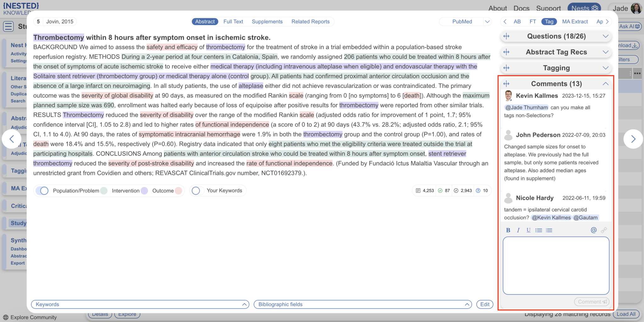Click the move handle on Abstract Tag Recs
This screenshot has height=322, width=644.
click(x=506, y=52)
